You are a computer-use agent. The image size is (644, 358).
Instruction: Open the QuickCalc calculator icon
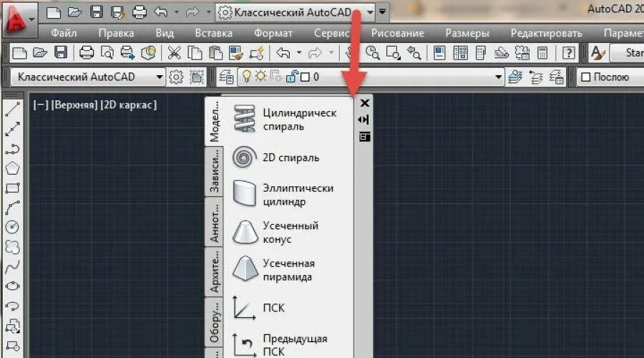tap(542, 52)
